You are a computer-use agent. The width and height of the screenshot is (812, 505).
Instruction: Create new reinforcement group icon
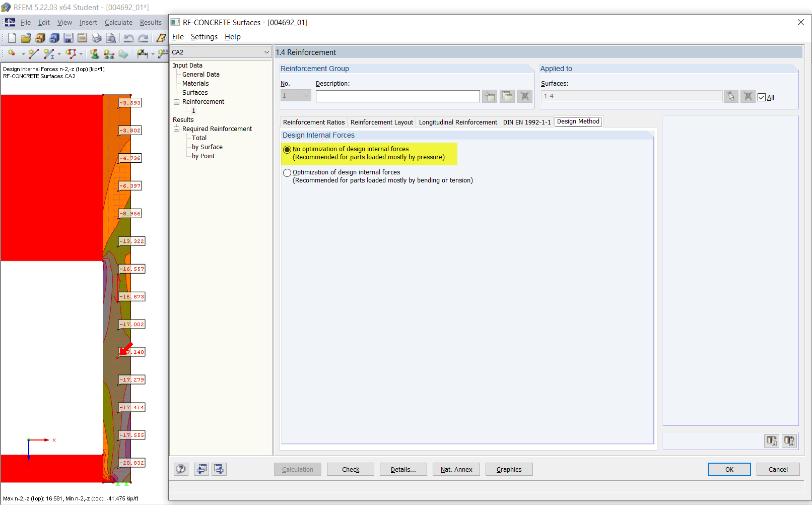tap(490, 96)
